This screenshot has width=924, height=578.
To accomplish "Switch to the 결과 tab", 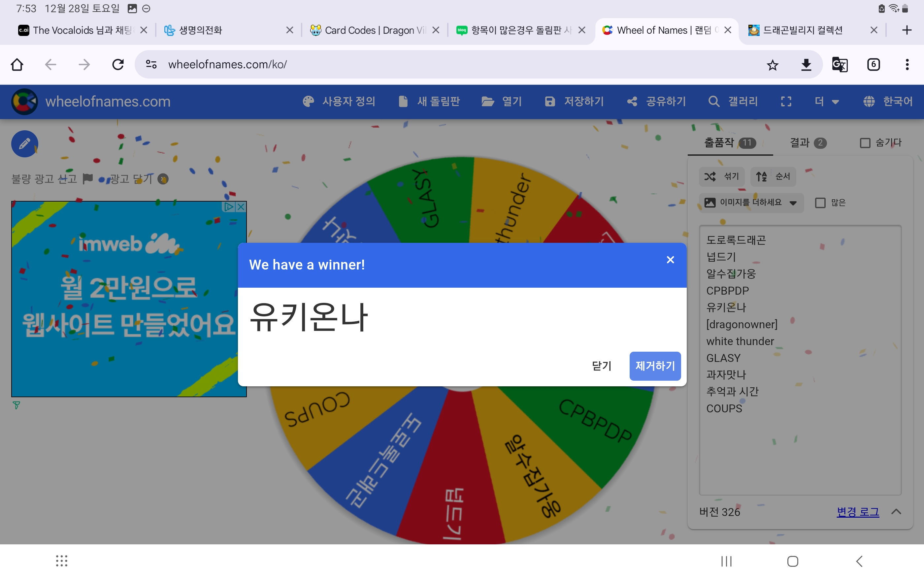I will pyautogui.click(x=808, y=143).
